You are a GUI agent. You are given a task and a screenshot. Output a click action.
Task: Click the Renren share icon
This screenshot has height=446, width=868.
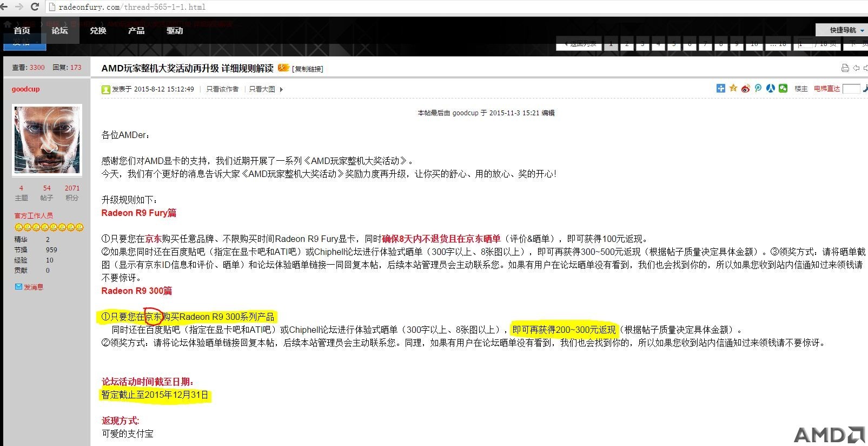[771, 88]
